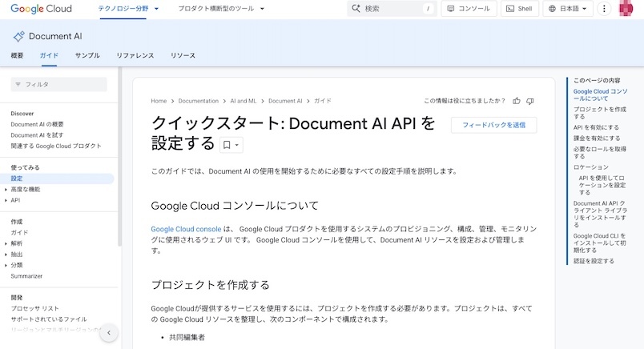Click the Home breadcrumb
The image size is (644, 349).
(x=159, y=101)
